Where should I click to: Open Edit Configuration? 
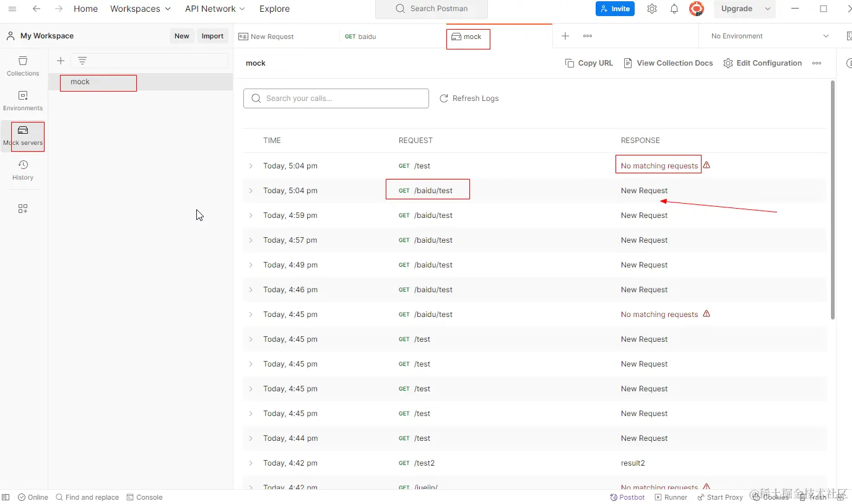(x=762, y=63)
